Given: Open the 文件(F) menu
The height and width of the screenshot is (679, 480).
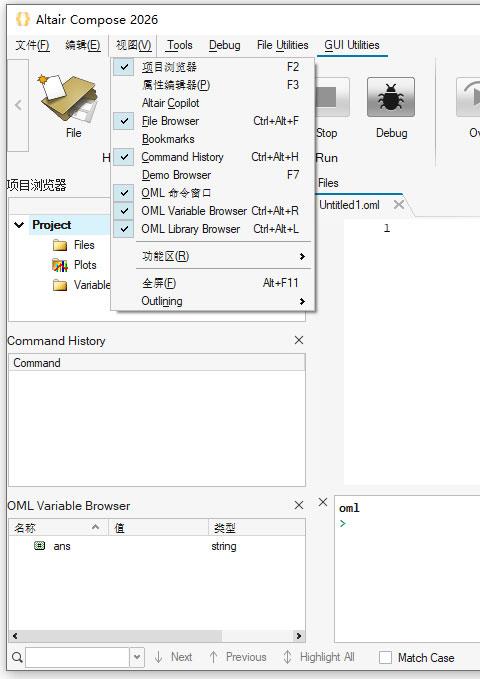Looking at the screenshot, I should click(x=32, y=45).
